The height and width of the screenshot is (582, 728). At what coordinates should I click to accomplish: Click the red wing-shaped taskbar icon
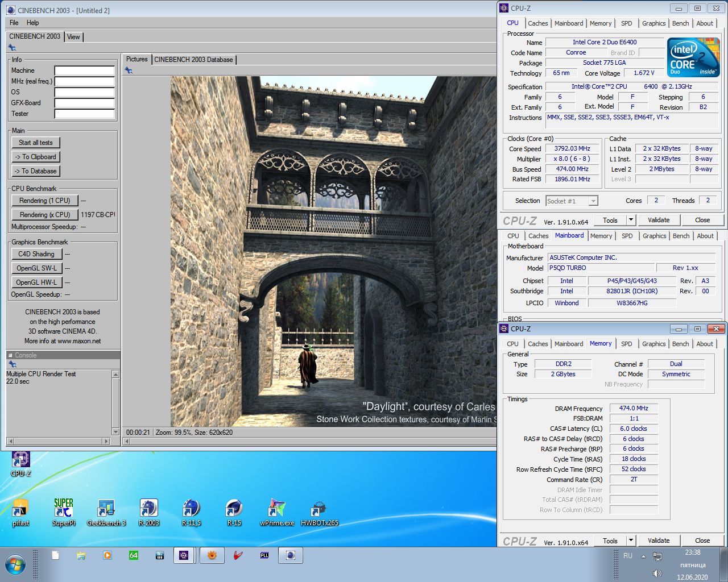click(238, 555)
